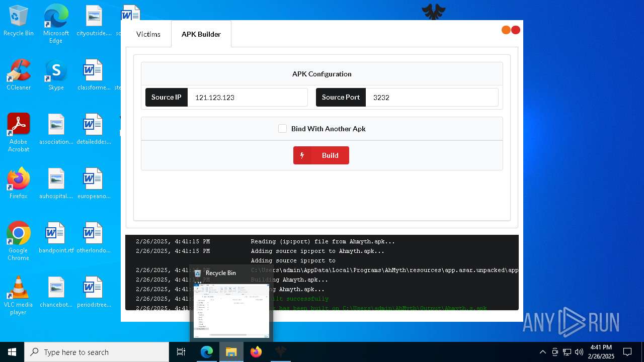Screen dimensions: 644x362
Task: Select the APK Builder tab
Action: [201, 34]
